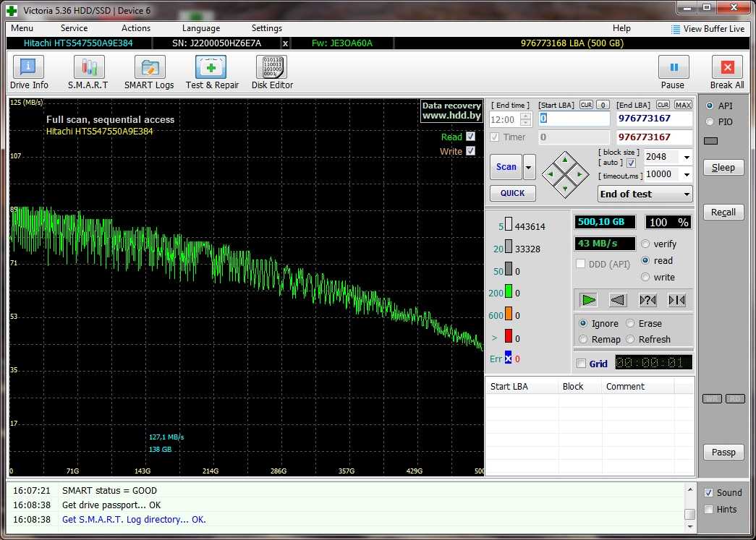Viewport: 756px width, 540px height.
Task: Open the End of test action dropdown
Action: click(x=686, y=194)
